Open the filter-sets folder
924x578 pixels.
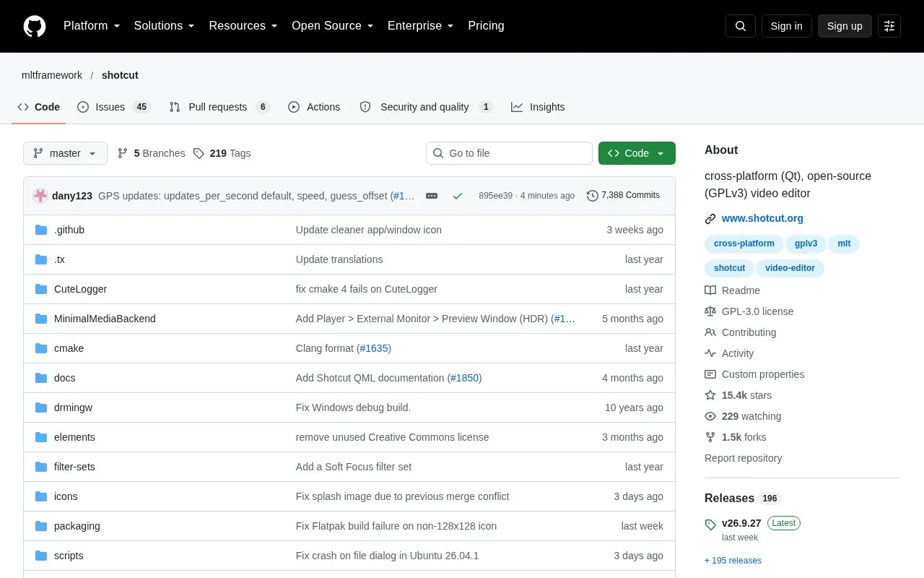point(74,467)
